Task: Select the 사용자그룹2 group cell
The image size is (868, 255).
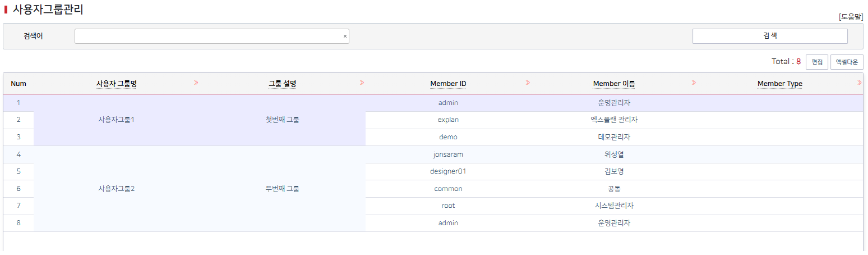Action: tap(116, 189)
